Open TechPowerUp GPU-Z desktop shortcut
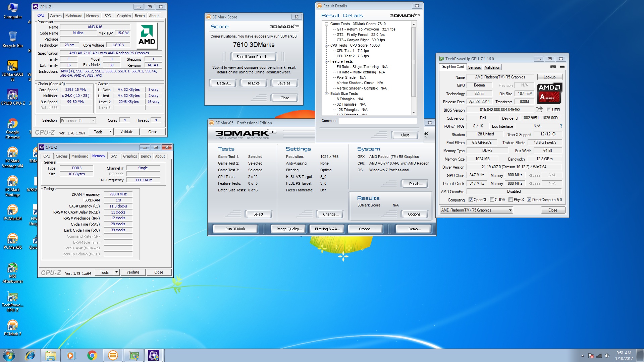Image resolution: width=644 pixels, height=362 pixels. tap(13, 301)
